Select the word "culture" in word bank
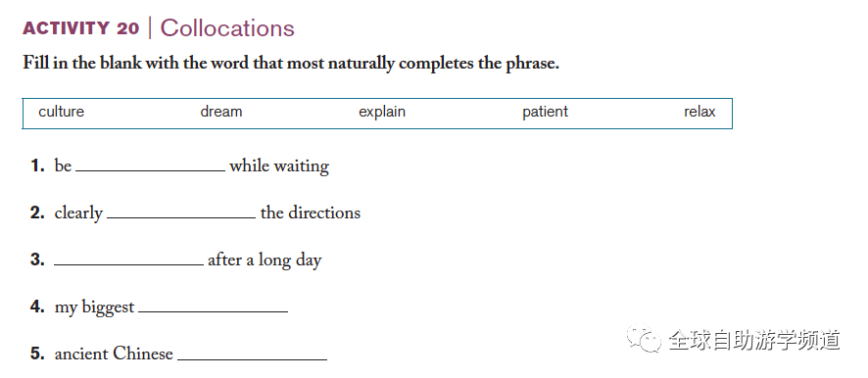 61,112
